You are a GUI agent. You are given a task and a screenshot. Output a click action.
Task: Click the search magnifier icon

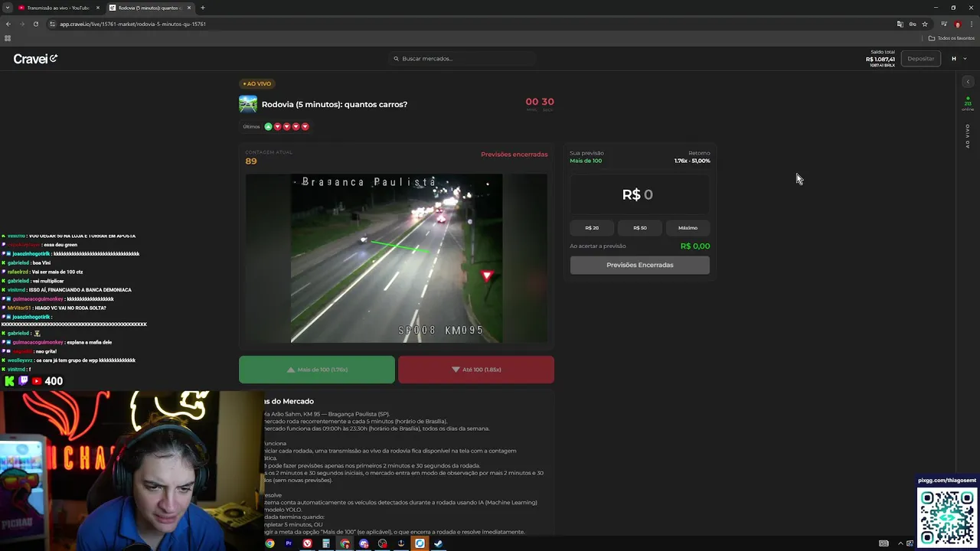tap(396, 59)
